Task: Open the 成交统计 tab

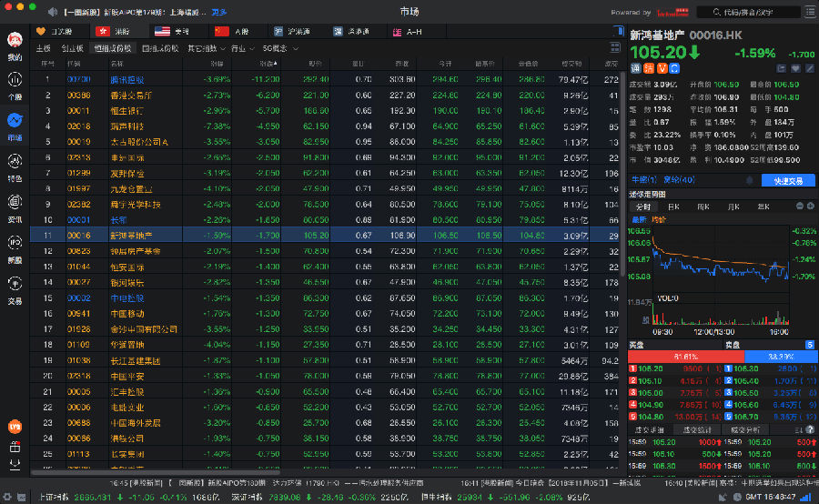Action: [x=697, y=429]
